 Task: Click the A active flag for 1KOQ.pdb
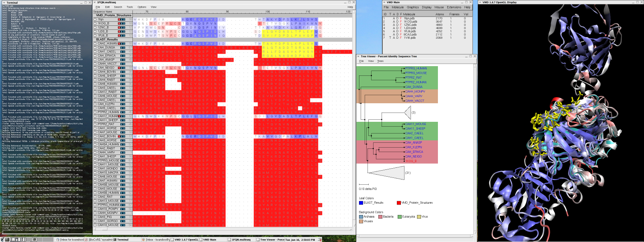click(x=394, y=21)
